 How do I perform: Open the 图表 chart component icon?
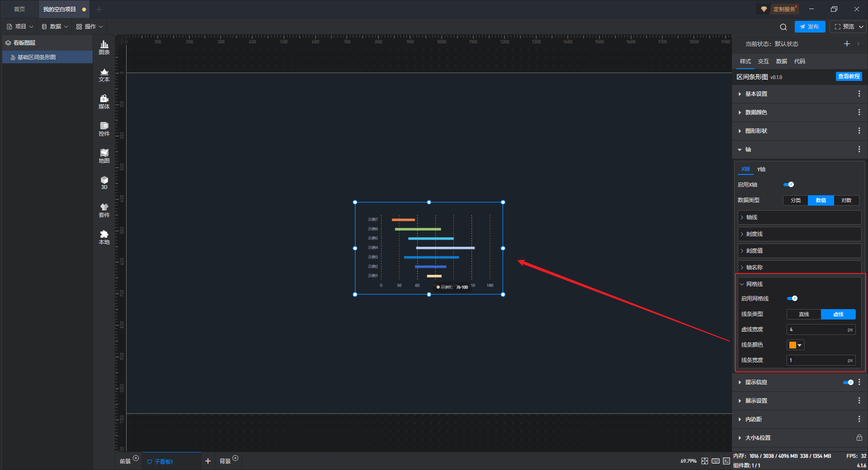click(104, 47)
